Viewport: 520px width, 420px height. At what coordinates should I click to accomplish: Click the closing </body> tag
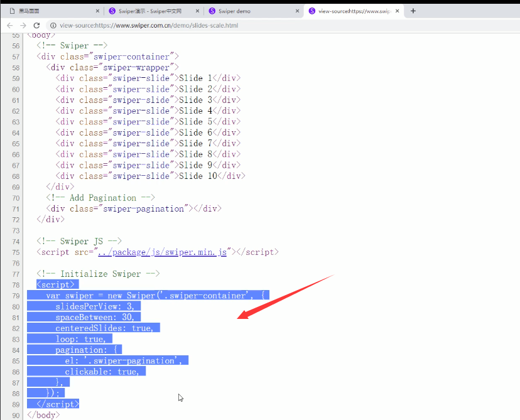pos(43,415)
